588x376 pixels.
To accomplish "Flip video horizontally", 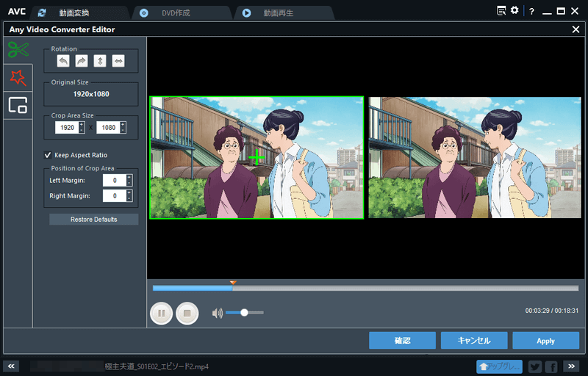I will tap(118, 61).
